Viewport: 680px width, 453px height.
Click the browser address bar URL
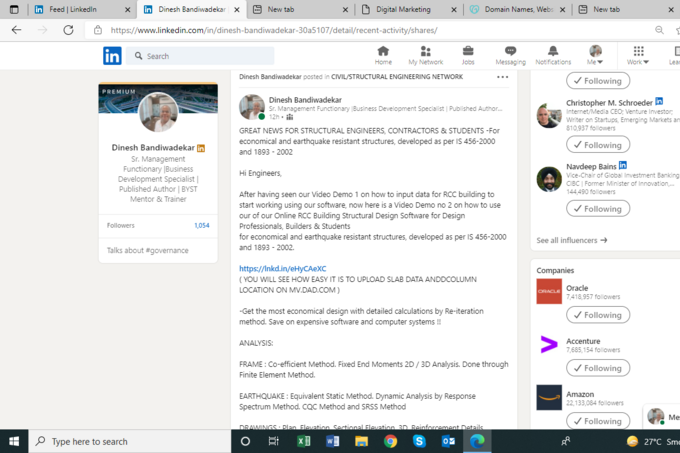point(274,30)
